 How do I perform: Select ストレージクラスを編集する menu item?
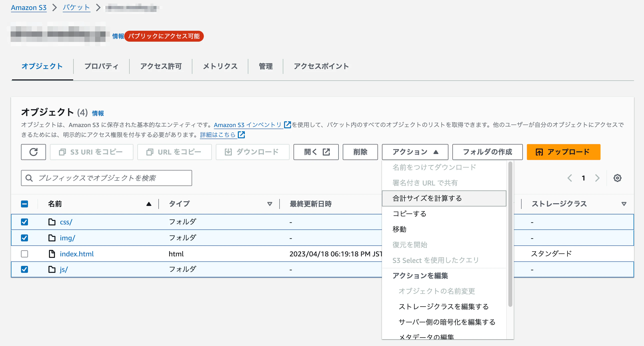point(444,307)
